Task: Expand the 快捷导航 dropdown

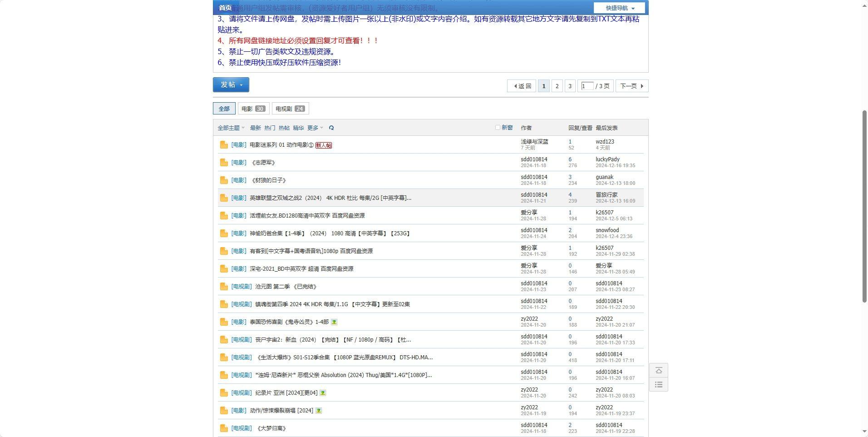Action: click(619, 8)
